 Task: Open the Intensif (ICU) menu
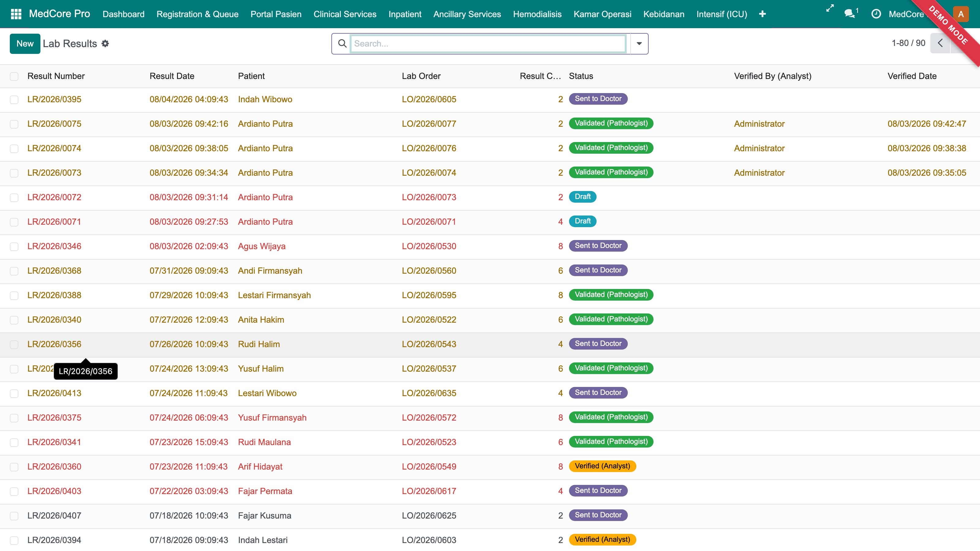click(722, 14)
